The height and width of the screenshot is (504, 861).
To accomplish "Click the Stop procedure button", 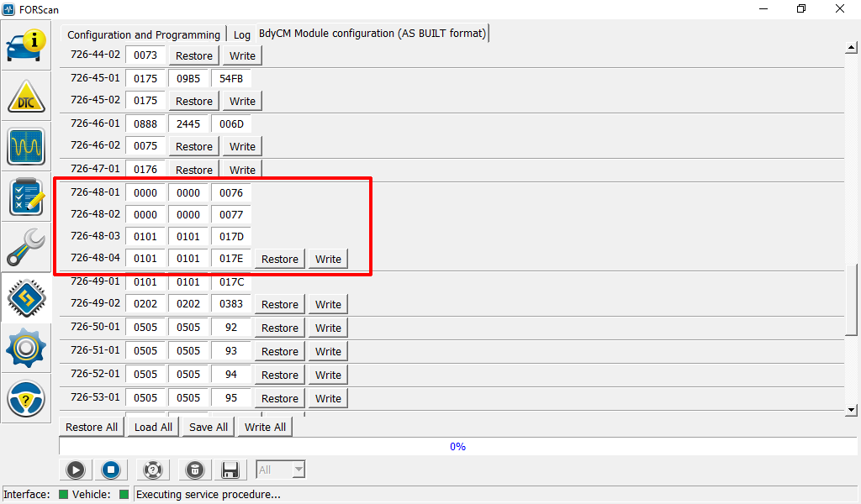I will [111, 470].
